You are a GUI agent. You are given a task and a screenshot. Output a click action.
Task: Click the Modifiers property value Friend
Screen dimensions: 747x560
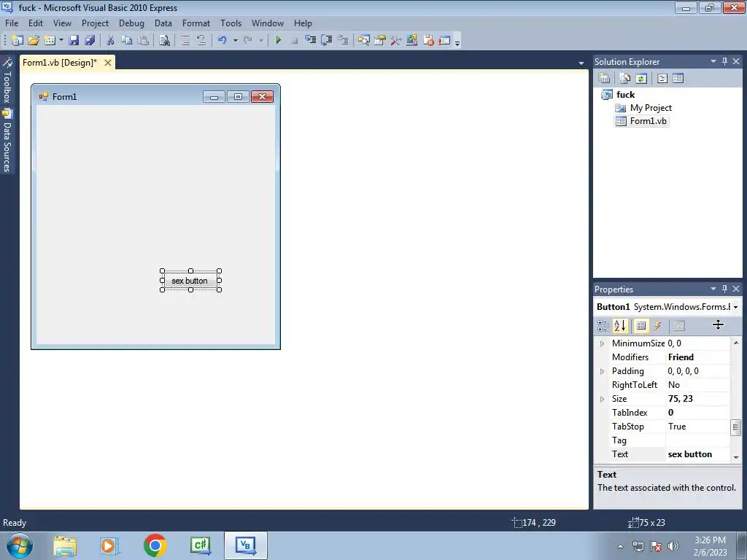697,357
